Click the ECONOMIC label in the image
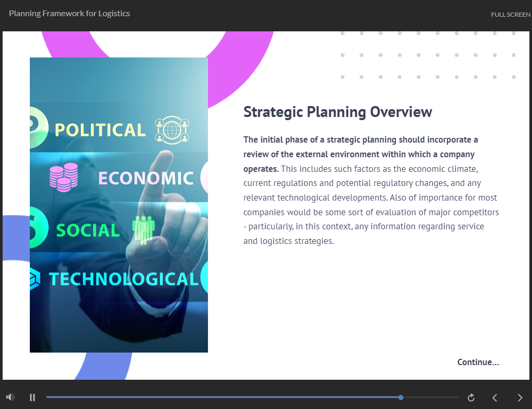This screenshot has width=532, height=409. click(x=146, y=178)
